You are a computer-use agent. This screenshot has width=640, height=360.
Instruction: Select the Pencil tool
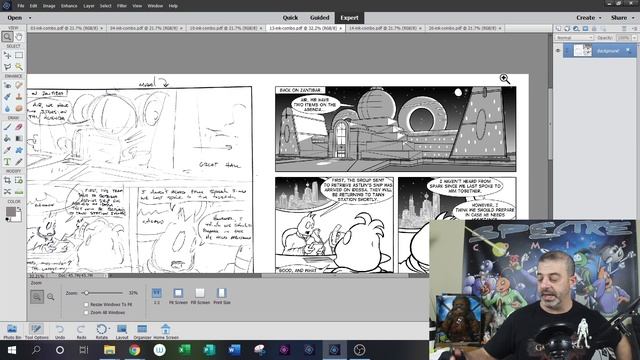[19, 162]
